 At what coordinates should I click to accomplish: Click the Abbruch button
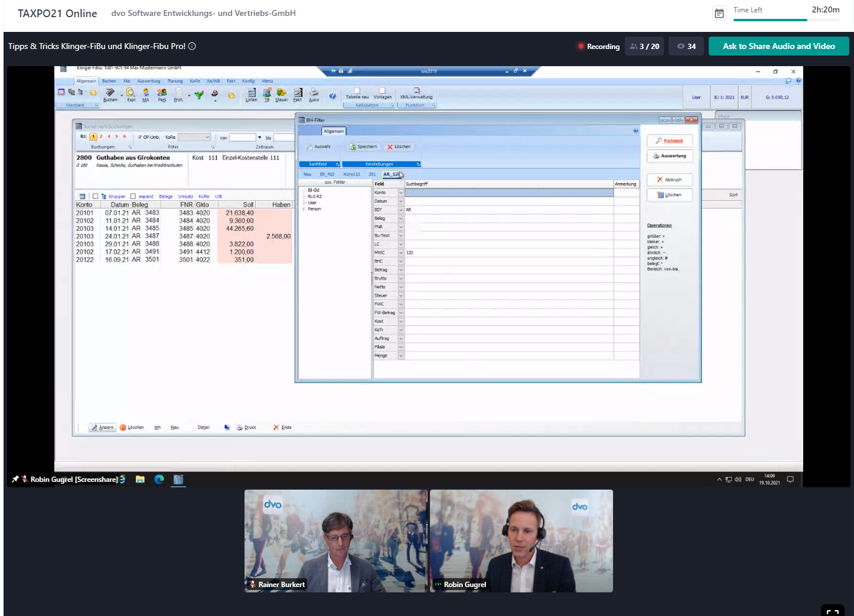point(669,180)
